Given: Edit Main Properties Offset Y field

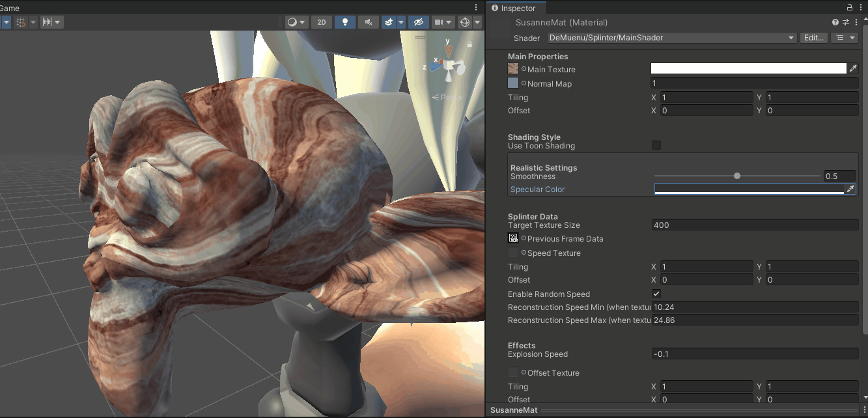Looking at the screenshot, I should (x=812, y=111).
